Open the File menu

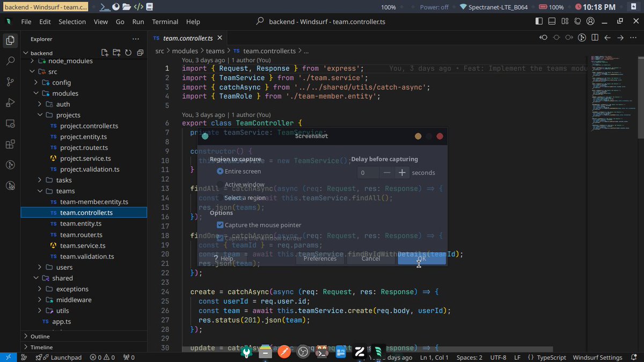pyautogui.click(x=26, y=21)
